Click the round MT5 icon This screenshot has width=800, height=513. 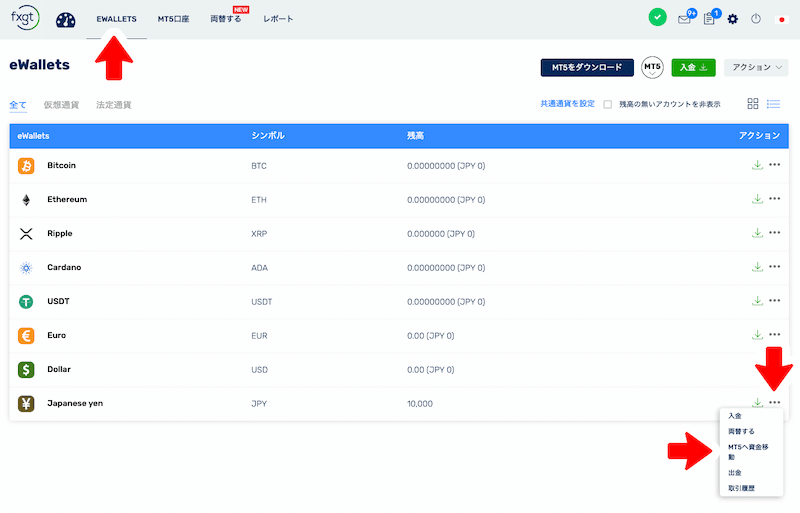[652, 67]
